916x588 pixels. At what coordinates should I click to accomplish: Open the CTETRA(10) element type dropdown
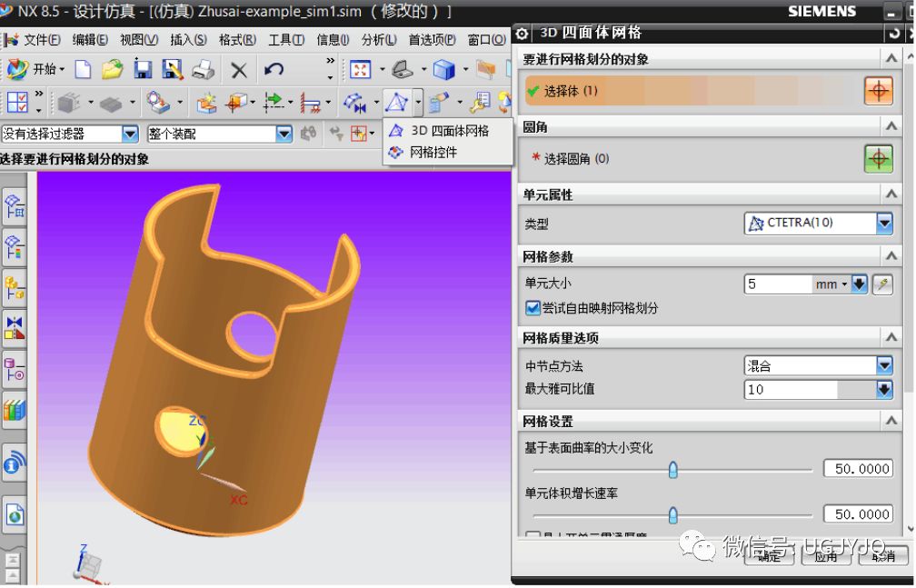(884, 224)
